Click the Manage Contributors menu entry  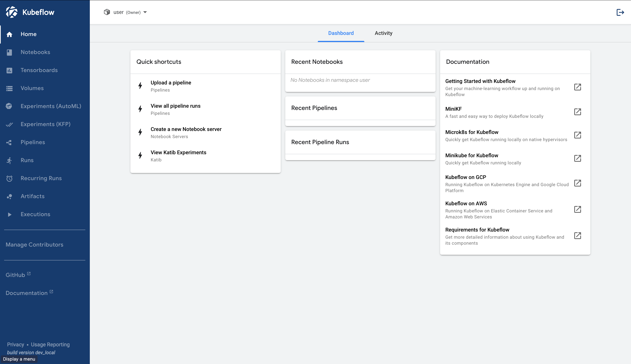coord(35,244)
